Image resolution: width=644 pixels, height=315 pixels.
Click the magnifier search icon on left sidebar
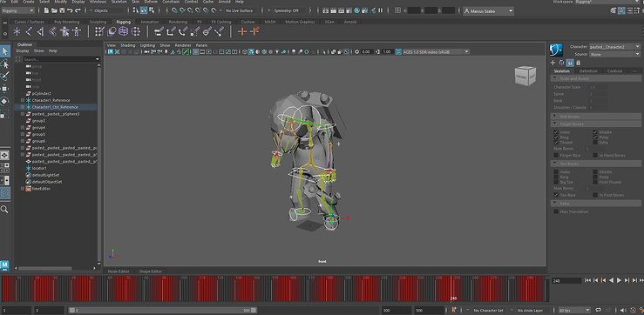point(4,210)
